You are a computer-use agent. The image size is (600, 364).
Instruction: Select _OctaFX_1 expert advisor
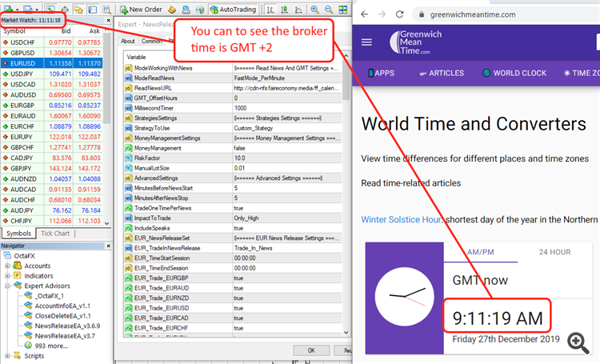click(x=50, y=296)
